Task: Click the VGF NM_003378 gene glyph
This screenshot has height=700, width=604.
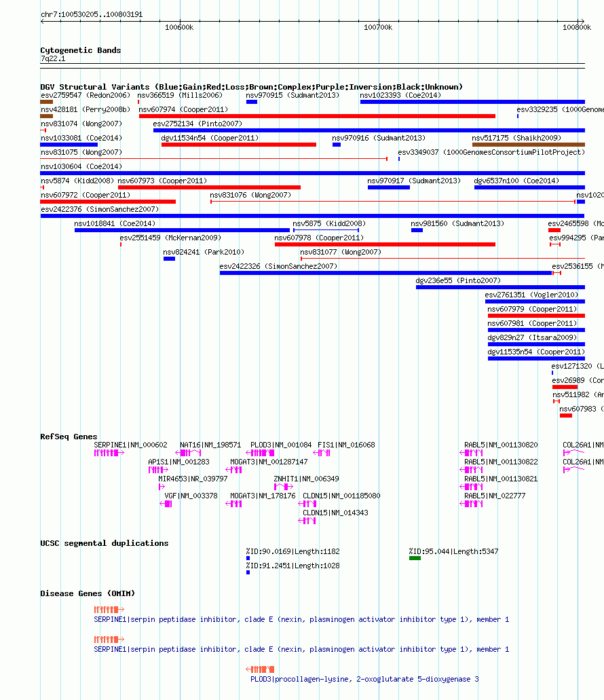Action: click(166, 504)
